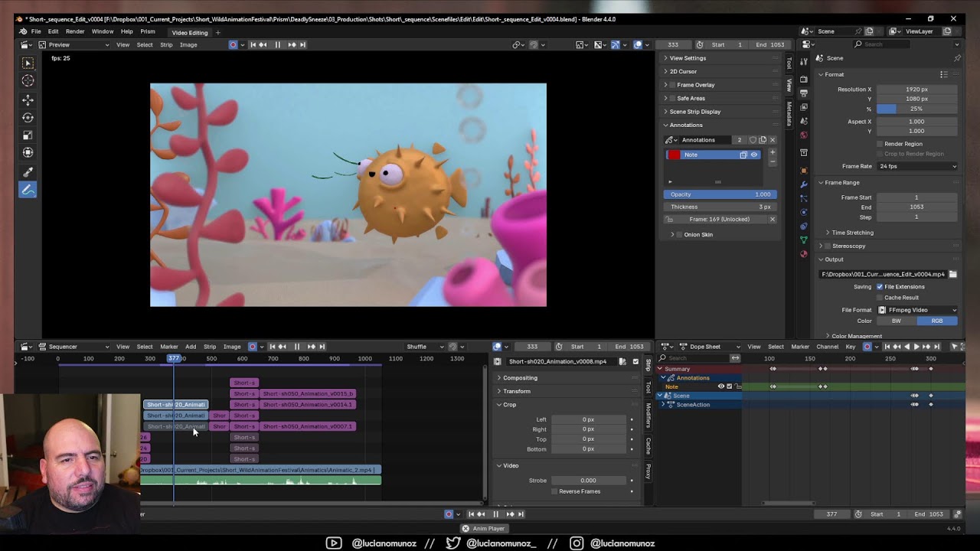Viewport: 980px width, 551px height.
Task: Add a new workspace with plus tab
Action: coord(217,32)
